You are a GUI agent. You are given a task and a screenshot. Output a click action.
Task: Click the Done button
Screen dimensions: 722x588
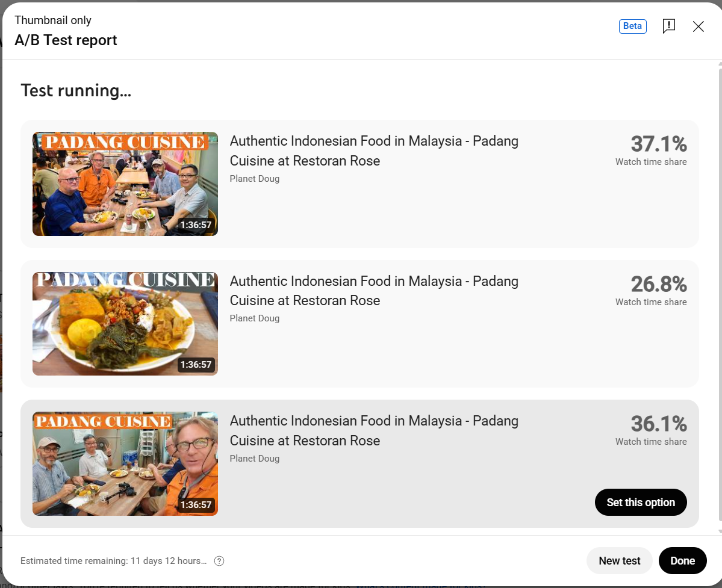coord(682,560)
